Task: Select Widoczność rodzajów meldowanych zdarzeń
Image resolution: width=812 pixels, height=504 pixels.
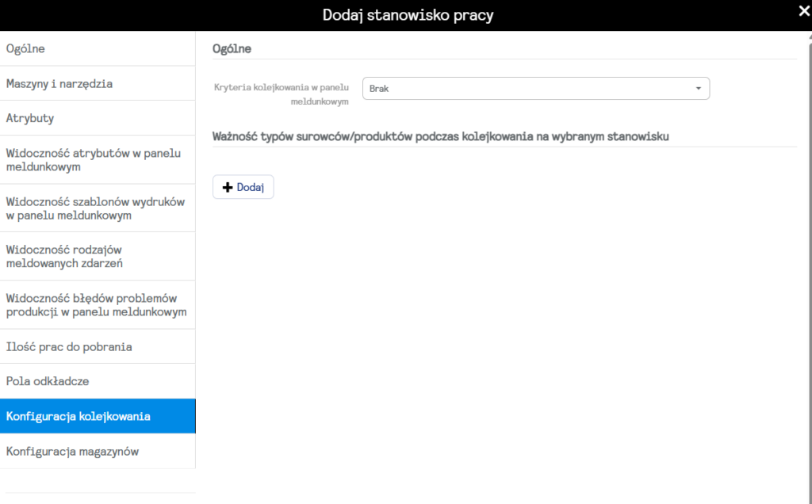Action: [98, 256]
